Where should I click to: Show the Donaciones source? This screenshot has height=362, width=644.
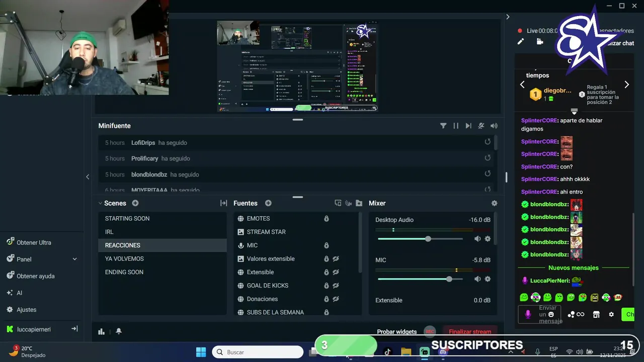click(336, 299)
